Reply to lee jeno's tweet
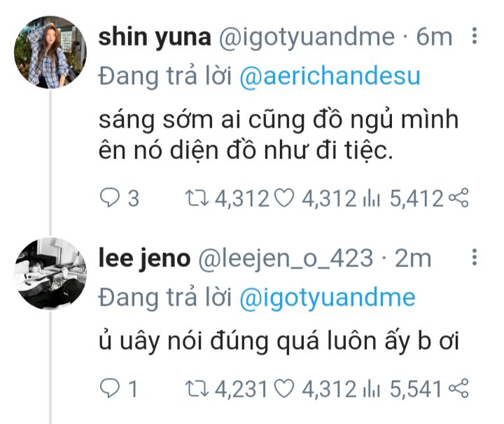The height and width of the screenshot is (424, 504). pos(111,388)
